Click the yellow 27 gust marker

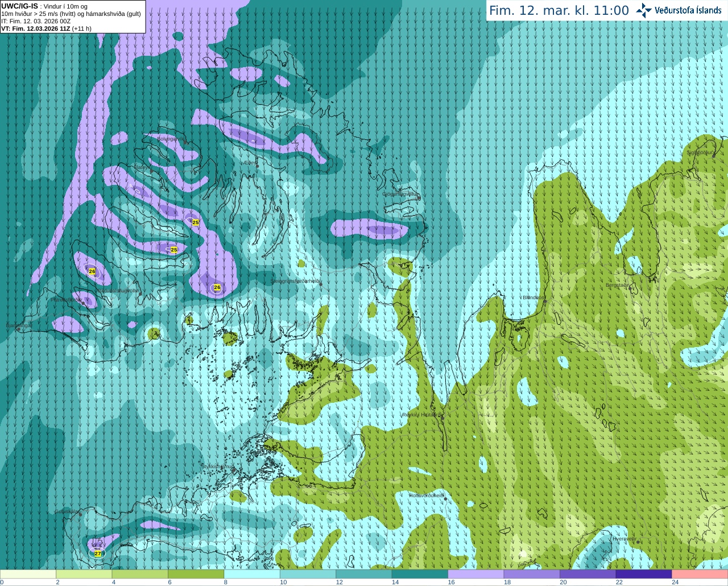tap(98, 554)
